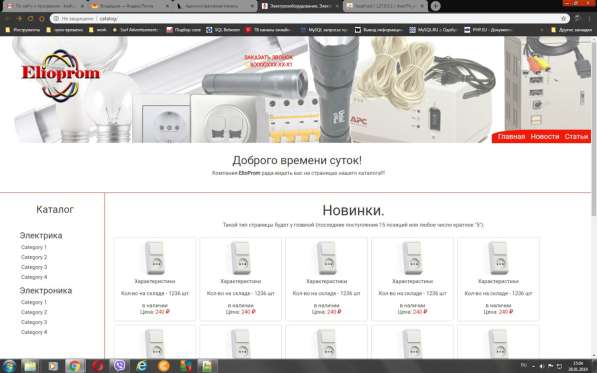Launch Opera from the taskbar
Viewport: 597px width, 373px height.
coord(97,366)
